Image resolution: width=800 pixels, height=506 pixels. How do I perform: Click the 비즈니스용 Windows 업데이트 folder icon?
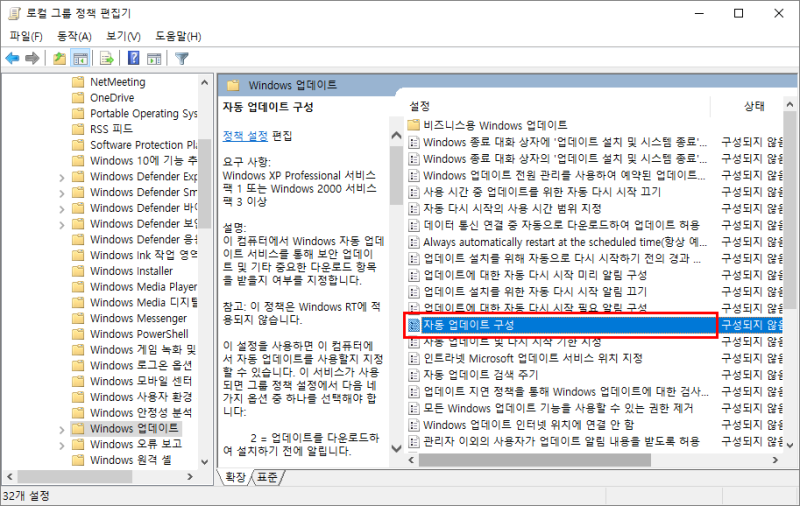414,125
